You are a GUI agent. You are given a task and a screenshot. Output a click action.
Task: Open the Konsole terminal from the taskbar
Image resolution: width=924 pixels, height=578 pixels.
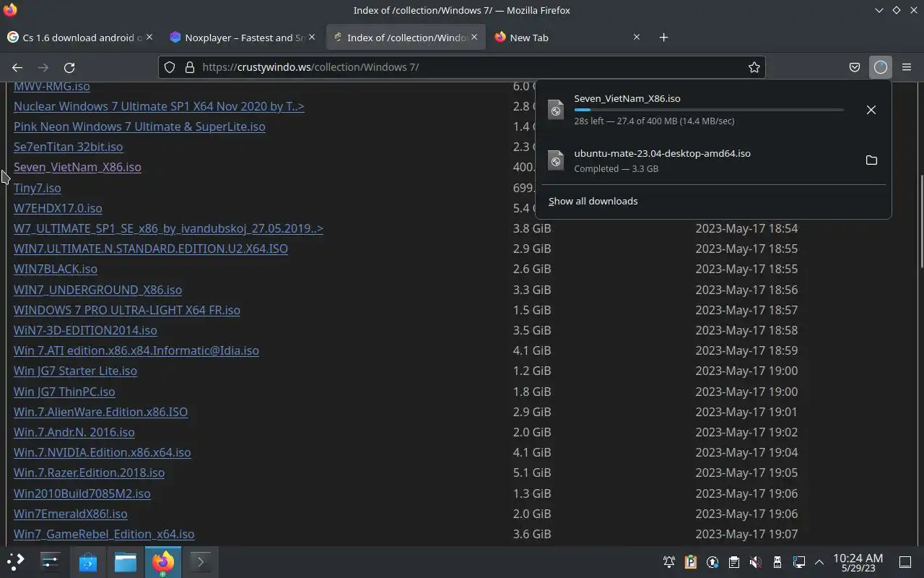tap(201, 561)
